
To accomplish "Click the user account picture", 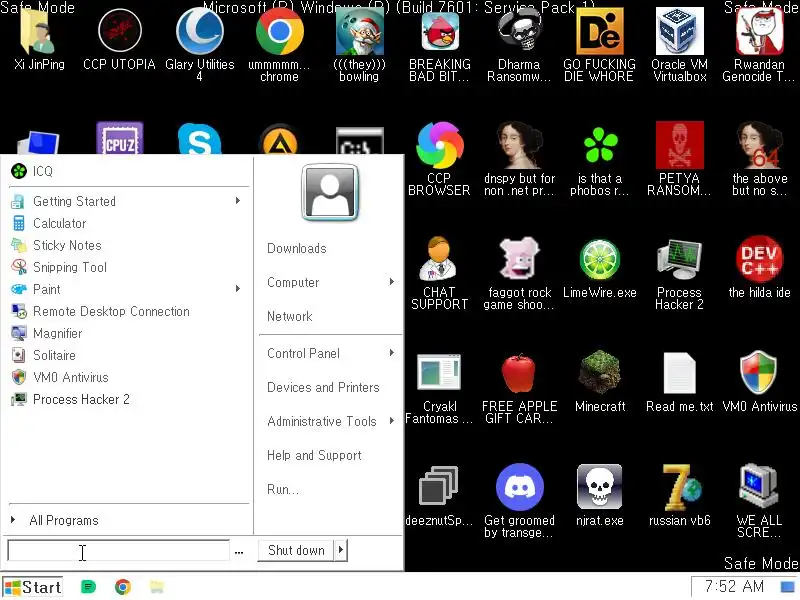I will 330,192.
